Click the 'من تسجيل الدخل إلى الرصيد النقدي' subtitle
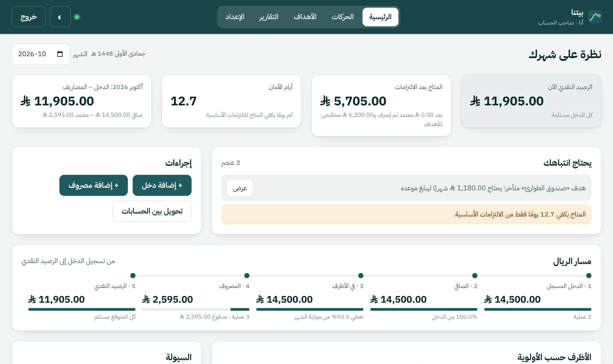Image resolution: width=613 pixels, height=364 pixels. click(x=68, y=261)
